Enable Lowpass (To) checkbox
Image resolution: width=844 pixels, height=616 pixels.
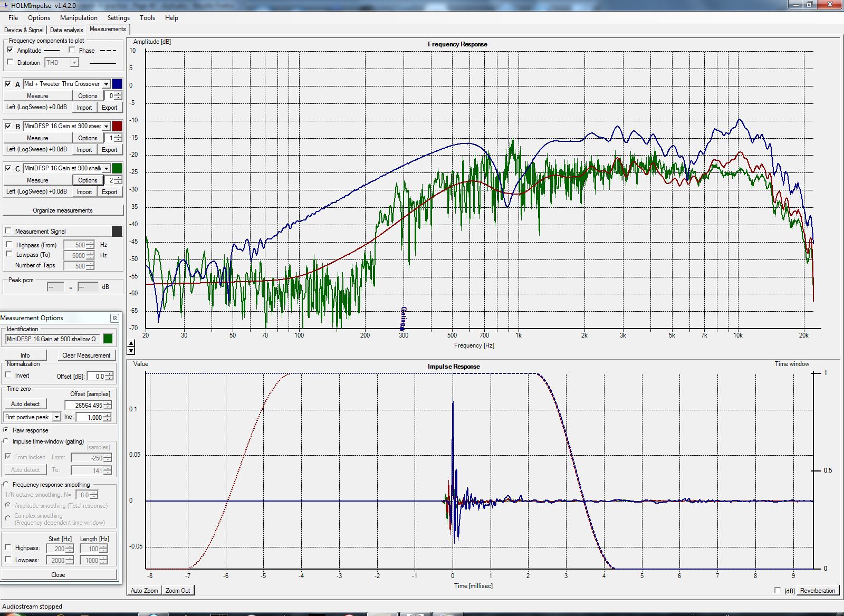coord(9,254)
